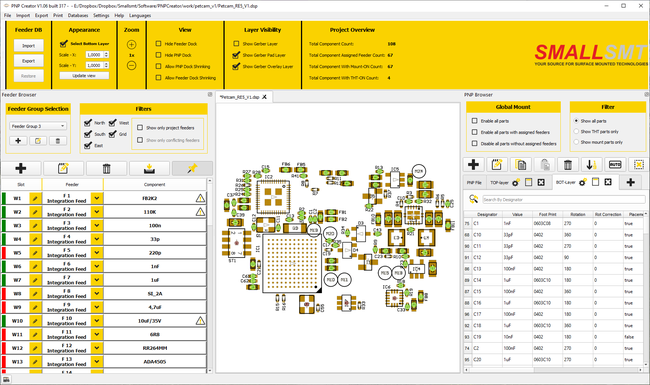
Task: Open the File menu
Action: click(7, 15)
